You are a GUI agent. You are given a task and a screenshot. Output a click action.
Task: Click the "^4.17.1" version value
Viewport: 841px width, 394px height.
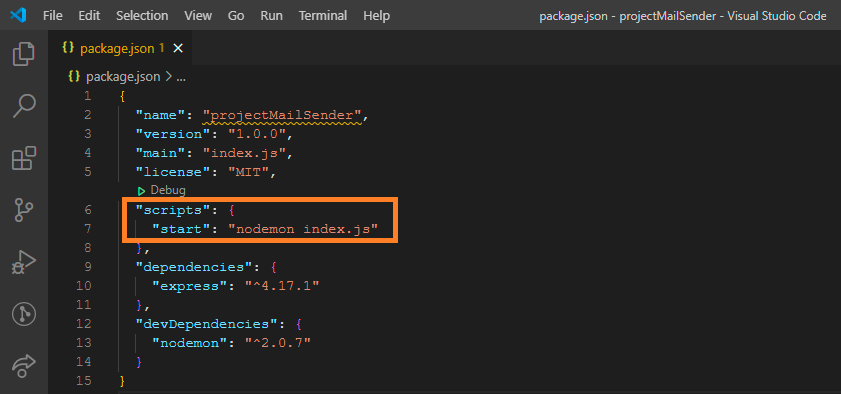click(x=282, y=286)
